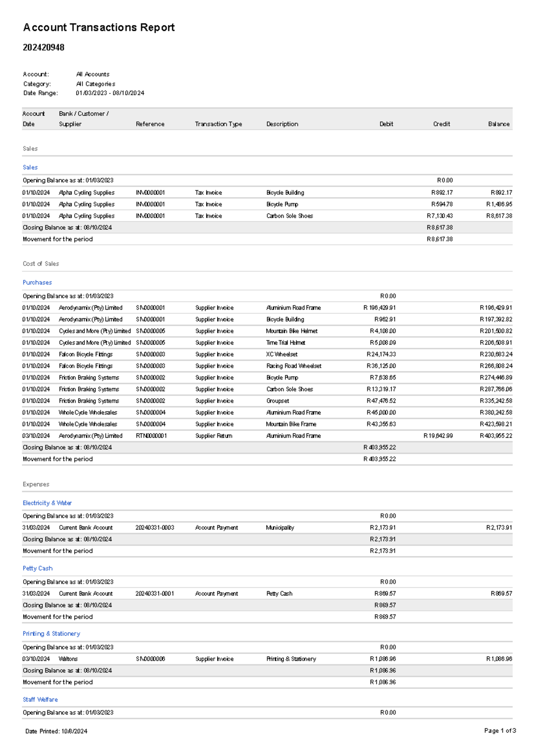Click Falcon Bicycle Fittings in XC Wheelset row
This screenshot has width=534, height=756.
click(x=86, y=354)
